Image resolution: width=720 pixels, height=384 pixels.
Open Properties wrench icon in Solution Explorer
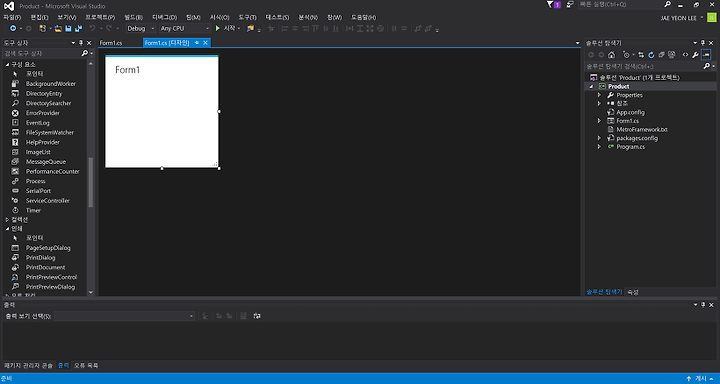(696, 55)
